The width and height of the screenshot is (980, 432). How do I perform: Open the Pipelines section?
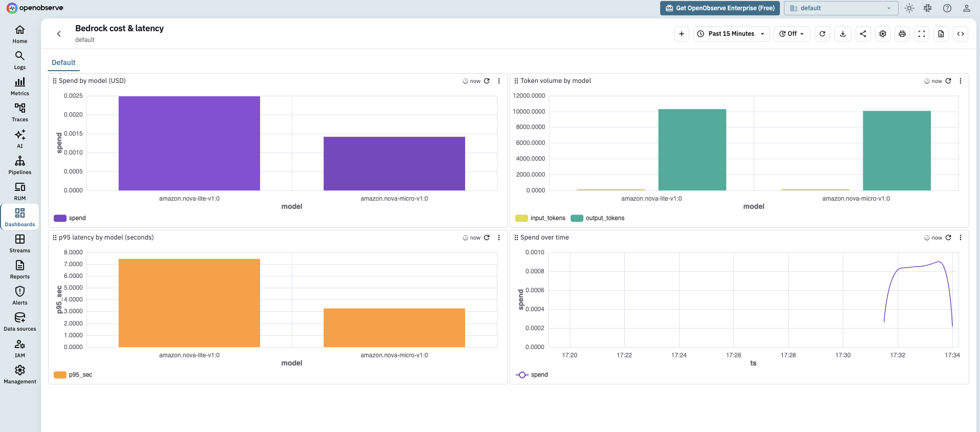coord(20,165)
